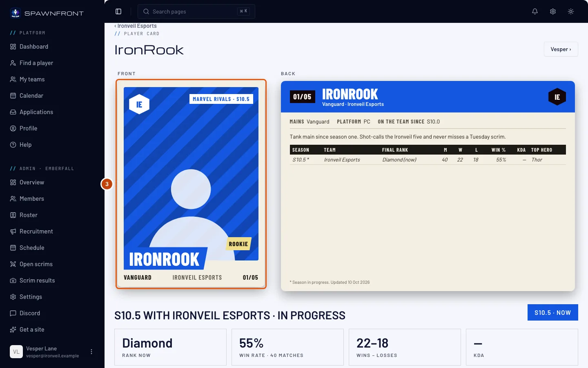The image size is (588, 368).
Task: Open the Vesper Lane account menu dots
Action: (x=91, y=352)
